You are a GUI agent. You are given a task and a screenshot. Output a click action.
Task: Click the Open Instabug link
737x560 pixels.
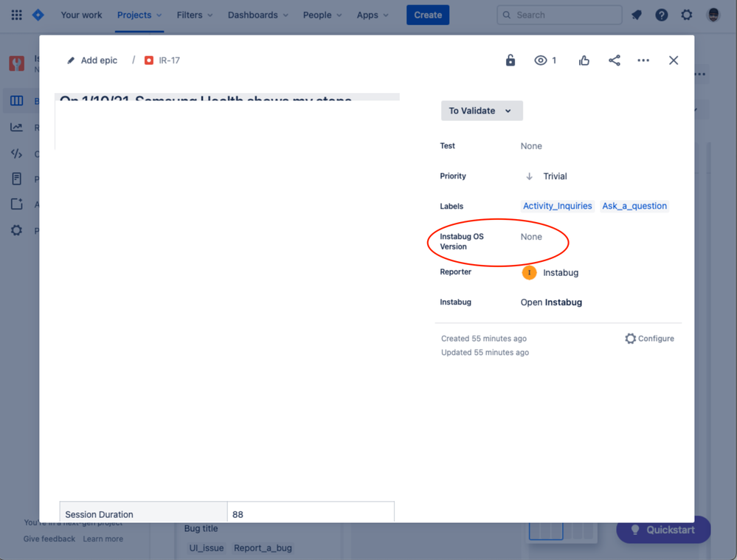pos(551,303)
